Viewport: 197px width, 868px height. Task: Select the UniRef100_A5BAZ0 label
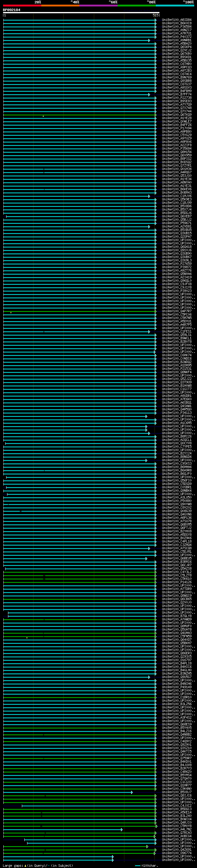point(176,43)
